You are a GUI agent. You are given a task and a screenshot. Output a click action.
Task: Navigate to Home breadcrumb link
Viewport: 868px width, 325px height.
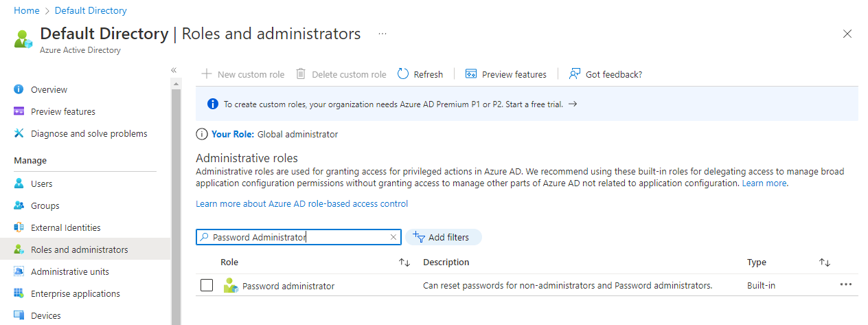click(x=27, y=10)
